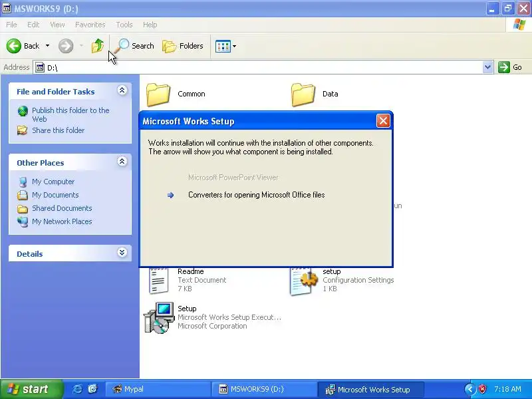Click 'Microsoft Works Setup Execut…' description text
Viewport: 532px width, 399px height.
pyautogui.click(x=229, y=317)
